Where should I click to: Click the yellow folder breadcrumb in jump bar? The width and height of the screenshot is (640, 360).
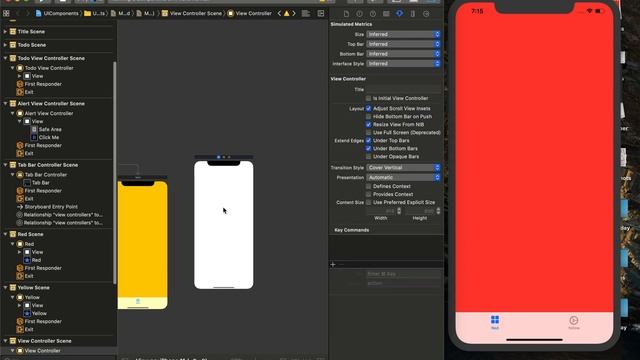94,13
